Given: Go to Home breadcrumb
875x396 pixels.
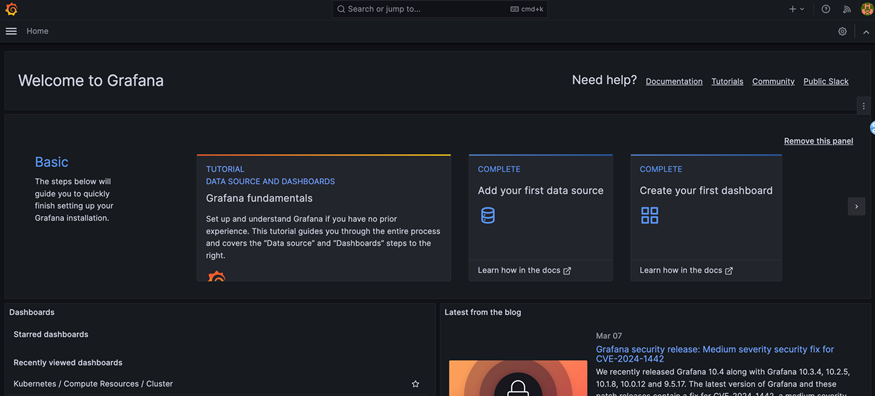Looking at the screenshot, I should (x=37, y=31).
